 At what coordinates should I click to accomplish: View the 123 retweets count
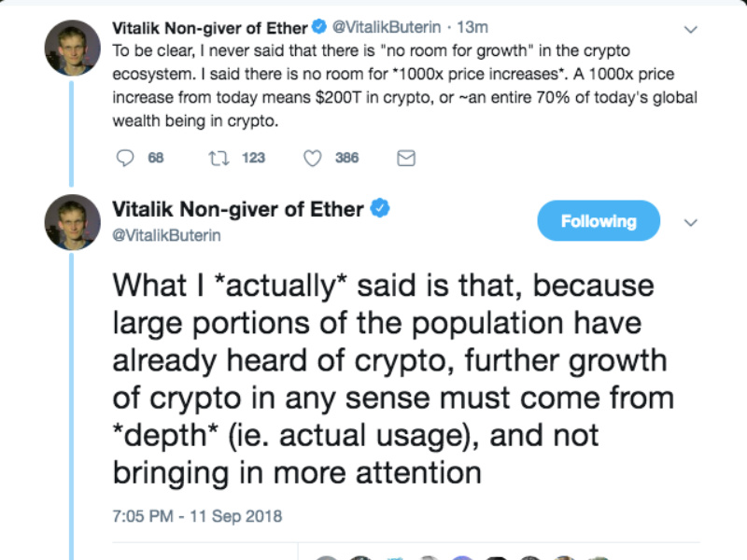253,158
